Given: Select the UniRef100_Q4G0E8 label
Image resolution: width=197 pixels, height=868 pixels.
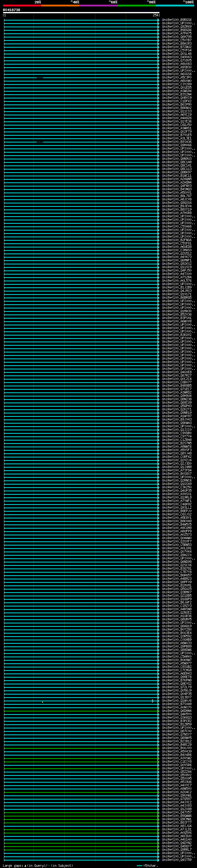Looking at the screenshot, I should pos(176,372).
